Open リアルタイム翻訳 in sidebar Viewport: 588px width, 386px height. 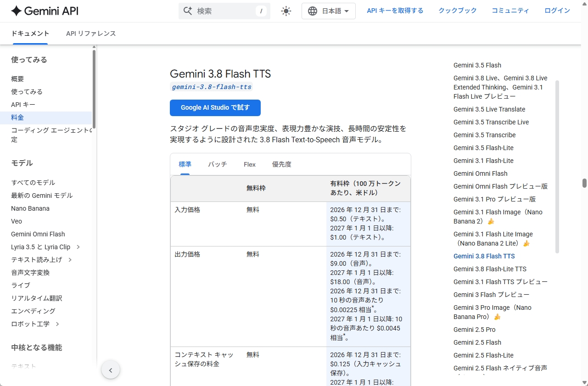[37, 298]
